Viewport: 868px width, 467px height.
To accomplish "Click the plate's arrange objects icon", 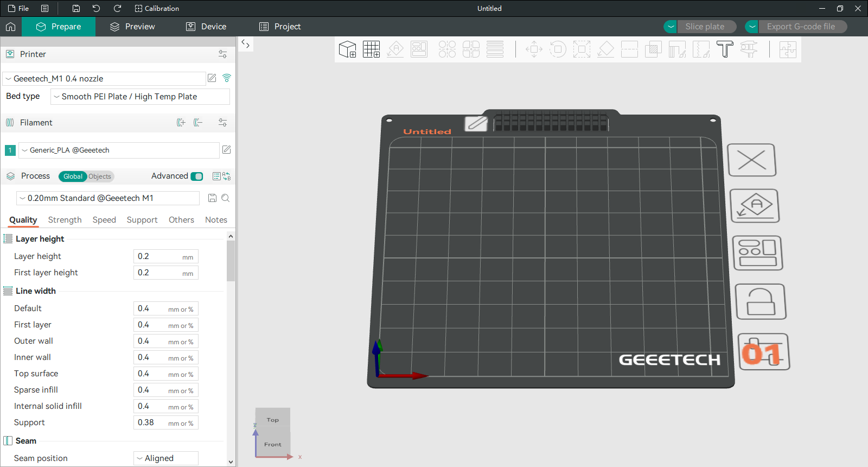I will pyautogui.click(x=758, y=253).
